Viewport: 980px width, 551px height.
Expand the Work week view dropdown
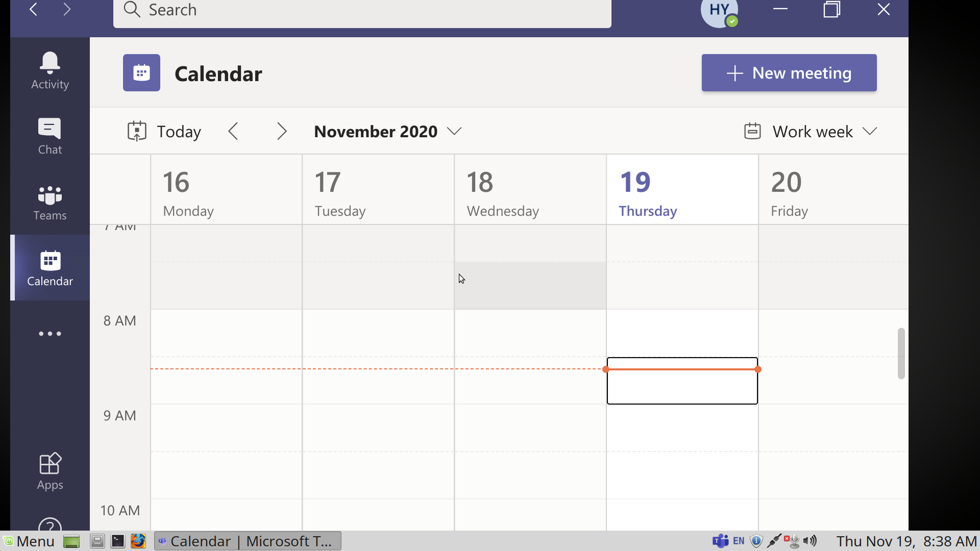[x=871, y=131]
